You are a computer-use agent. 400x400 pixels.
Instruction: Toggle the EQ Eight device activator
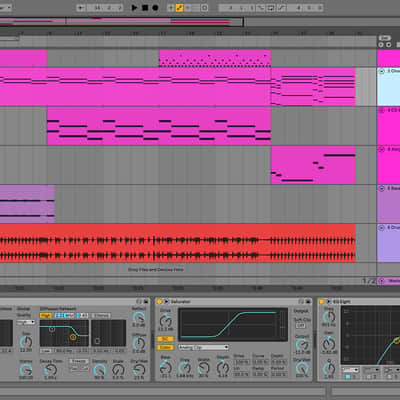coord(322,302)
